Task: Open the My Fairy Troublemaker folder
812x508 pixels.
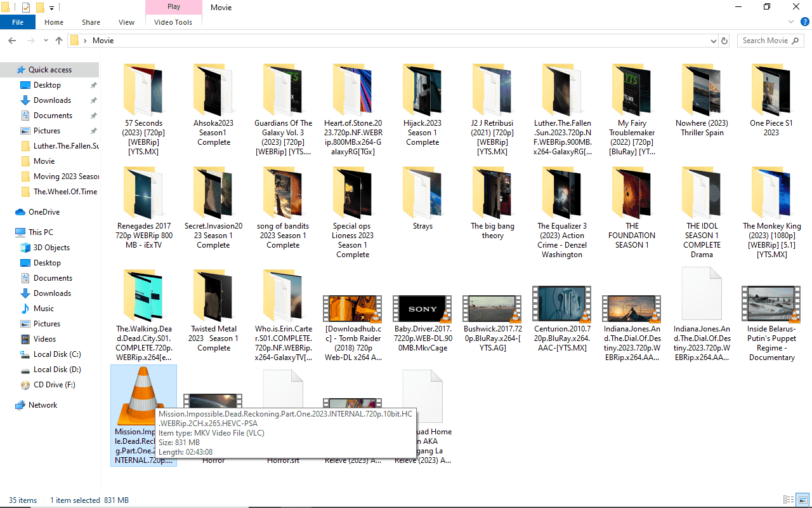Action: [x=632, y=108]
